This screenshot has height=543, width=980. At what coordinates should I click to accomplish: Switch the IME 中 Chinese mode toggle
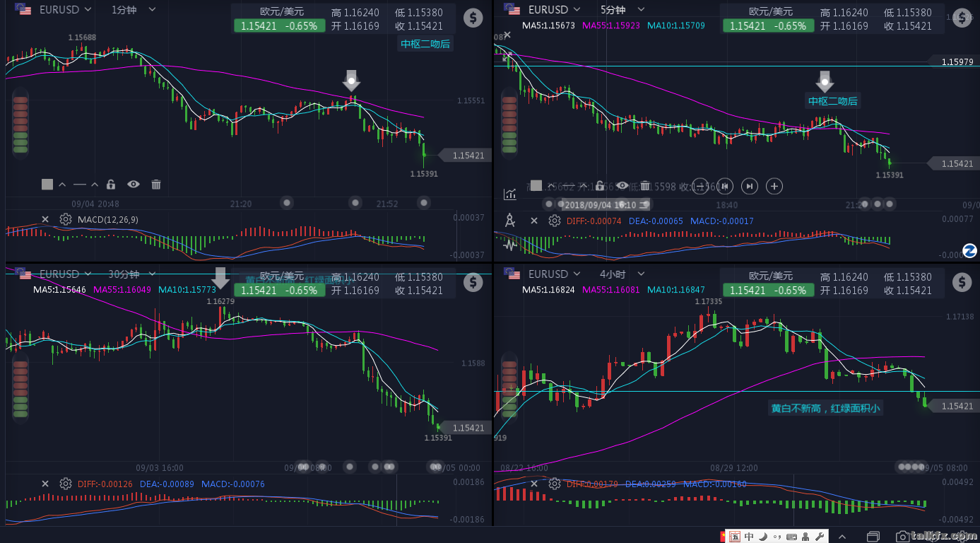coord(749,537)
